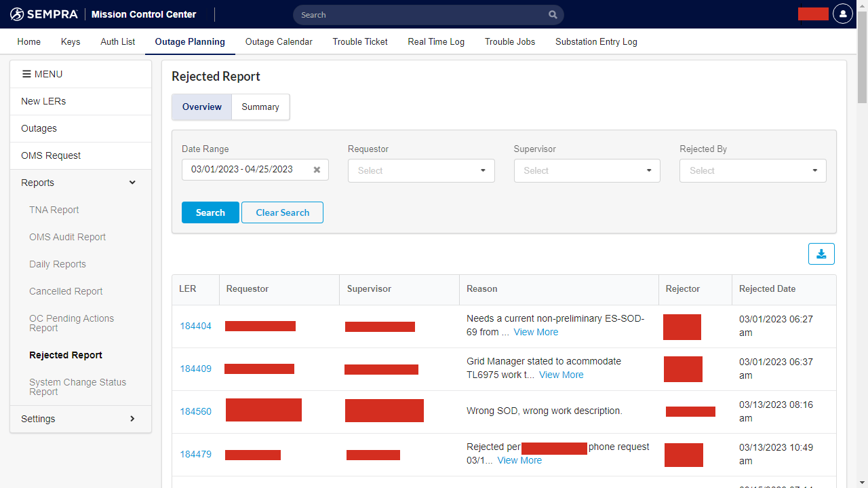
Task: Open the Requestor dropdown
Action: click(x=421, y=171)
